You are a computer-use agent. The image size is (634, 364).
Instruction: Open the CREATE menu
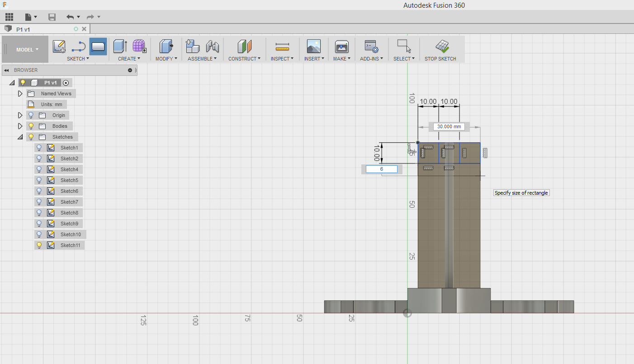coord(129,59)
